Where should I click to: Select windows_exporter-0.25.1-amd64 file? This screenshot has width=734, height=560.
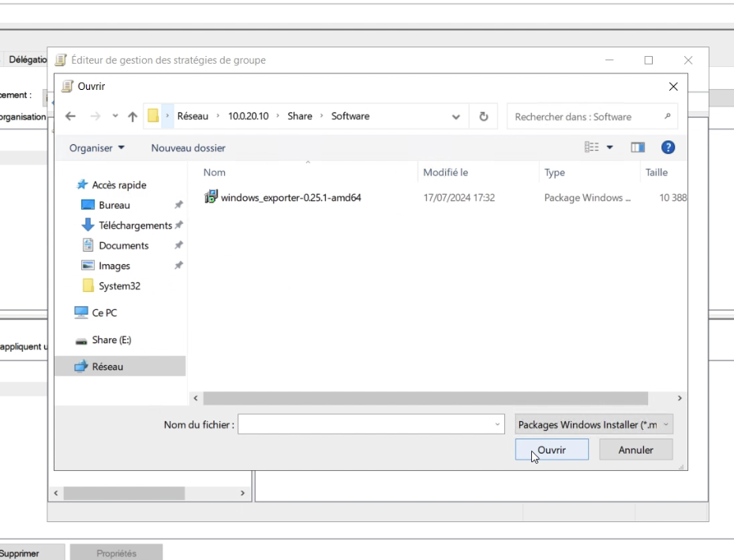[290, 198]
